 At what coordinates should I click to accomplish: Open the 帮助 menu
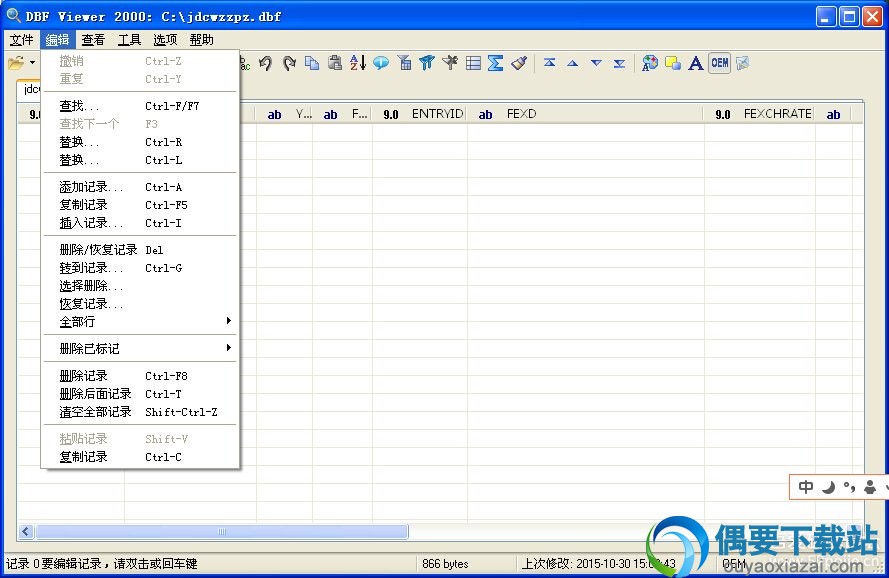(x=201, y=40)
